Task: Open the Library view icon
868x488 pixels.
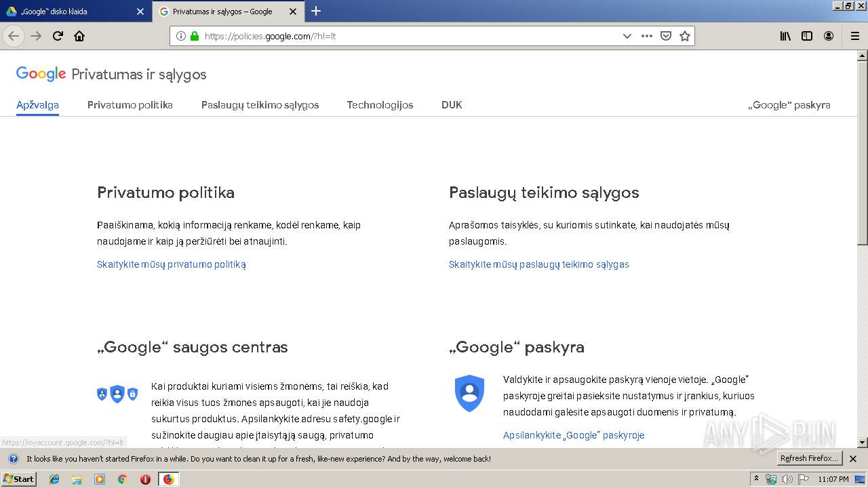Action: tap(785, 36)
